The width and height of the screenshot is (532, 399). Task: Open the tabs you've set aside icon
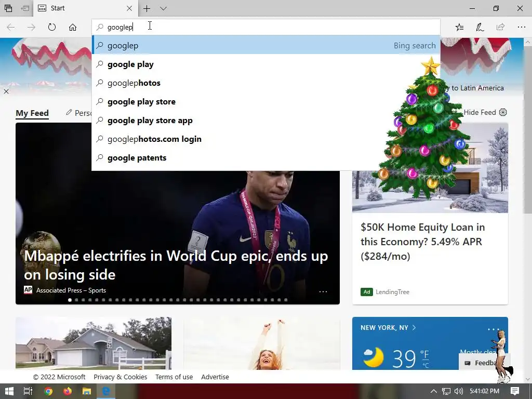point(8,8)
